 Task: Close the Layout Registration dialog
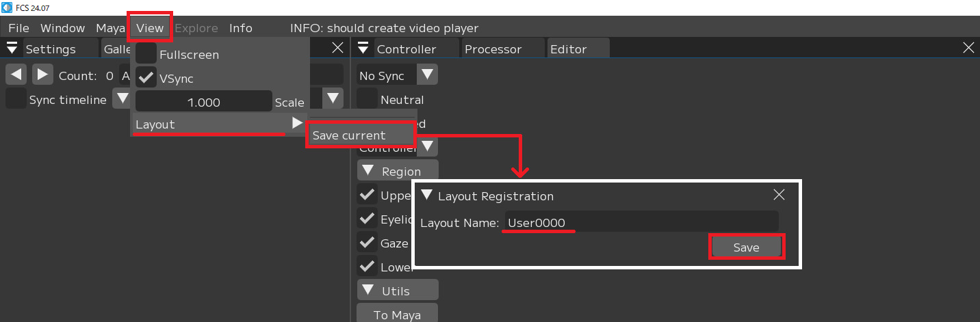pyautogui.click(x=779, y=195)
